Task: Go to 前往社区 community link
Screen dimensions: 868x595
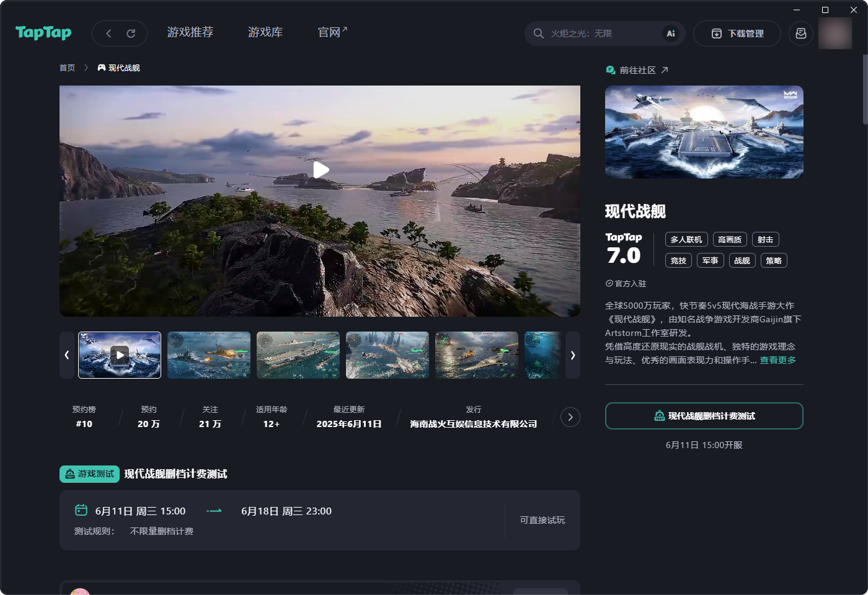Action: point(637,70)
